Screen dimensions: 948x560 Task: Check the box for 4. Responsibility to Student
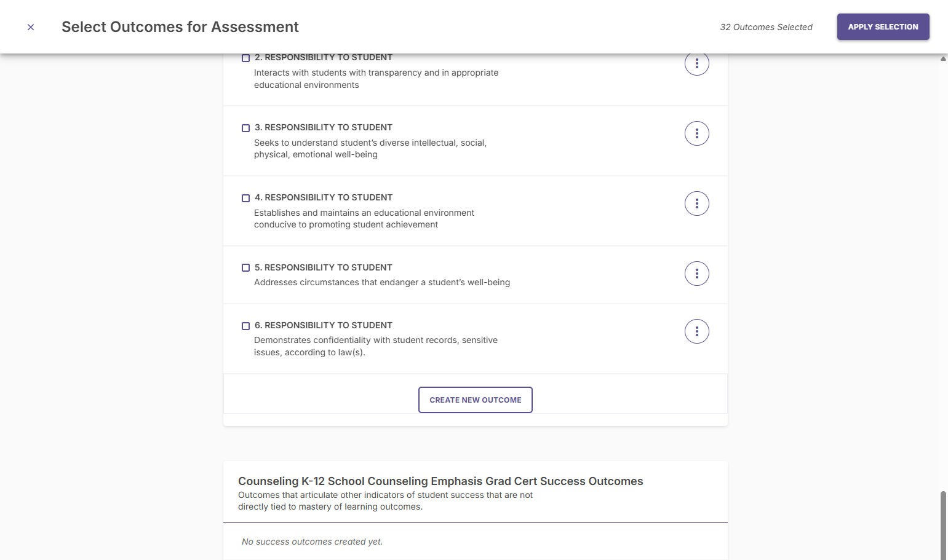(245, 198)
